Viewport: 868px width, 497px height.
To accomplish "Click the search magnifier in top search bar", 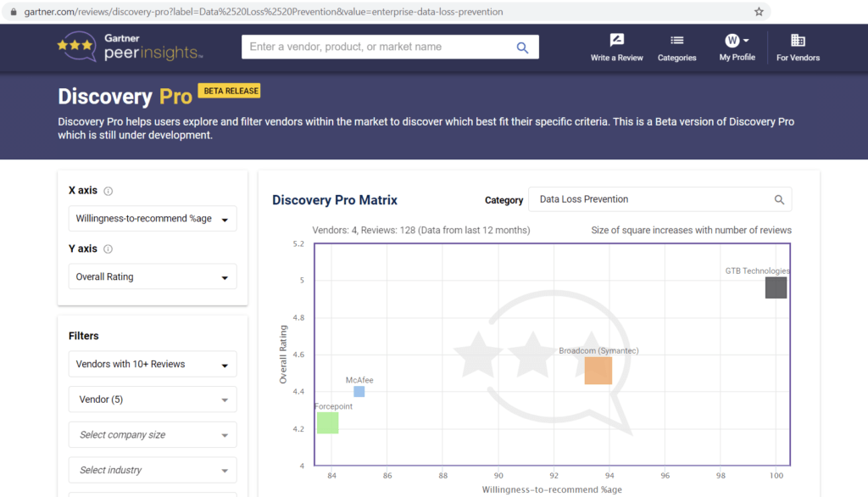I will point(522,47).
